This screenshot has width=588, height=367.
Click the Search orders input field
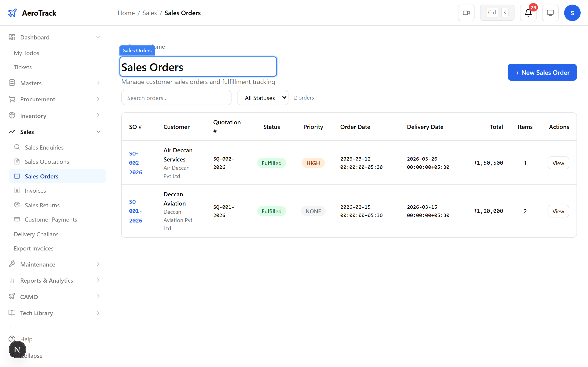pyautogui.click(x=176, y=97)
